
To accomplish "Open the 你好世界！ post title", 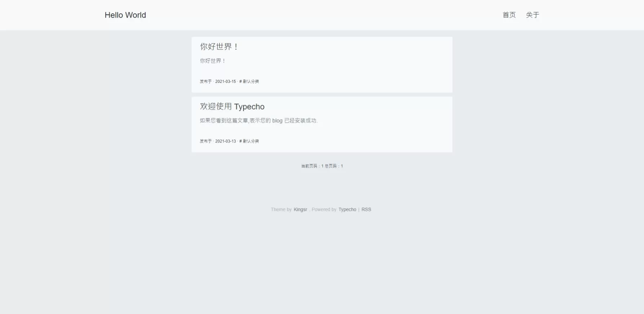I will click(219, 46).
